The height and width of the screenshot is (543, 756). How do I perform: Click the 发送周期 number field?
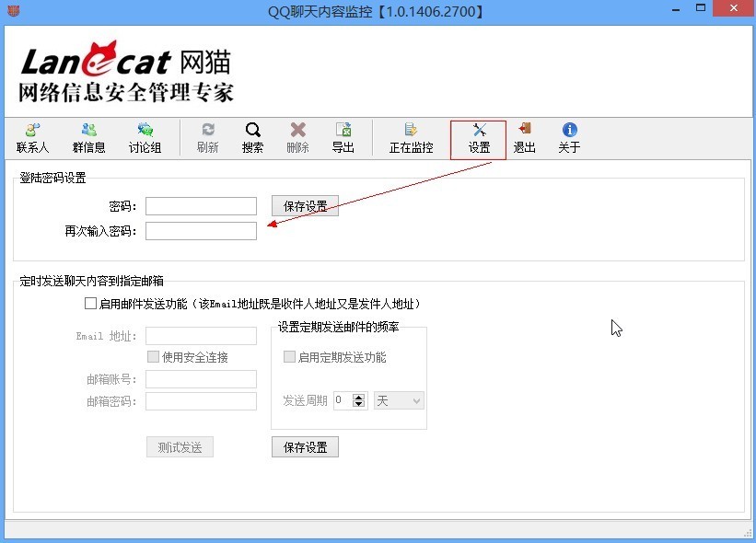click(343, 400)
